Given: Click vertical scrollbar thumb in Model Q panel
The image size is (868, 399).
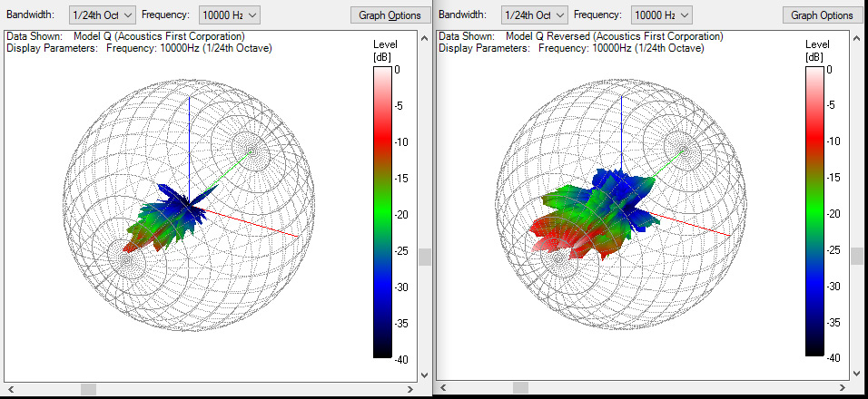Looking at the screenshot, I should coord(424,258).
